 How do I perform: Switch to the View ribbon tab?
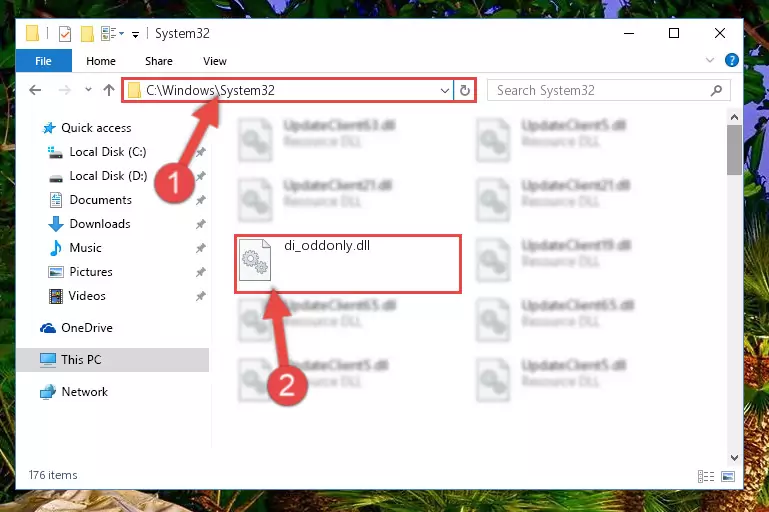214,61
